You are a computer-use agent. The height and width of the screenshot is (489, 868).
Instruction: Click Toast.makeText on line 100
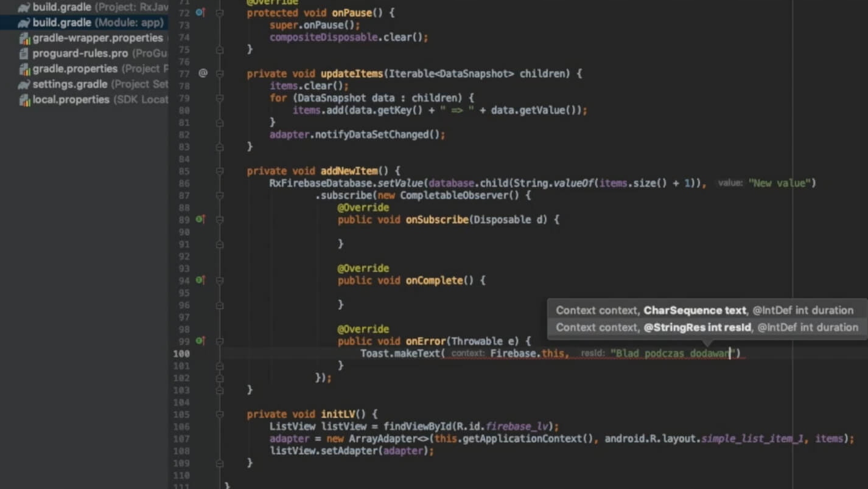401,353
